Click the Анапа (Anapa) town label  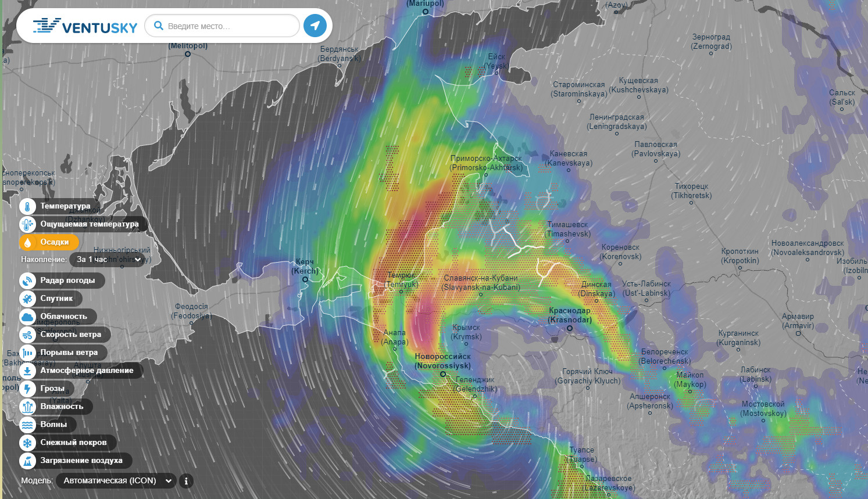[x=395, y=337]
